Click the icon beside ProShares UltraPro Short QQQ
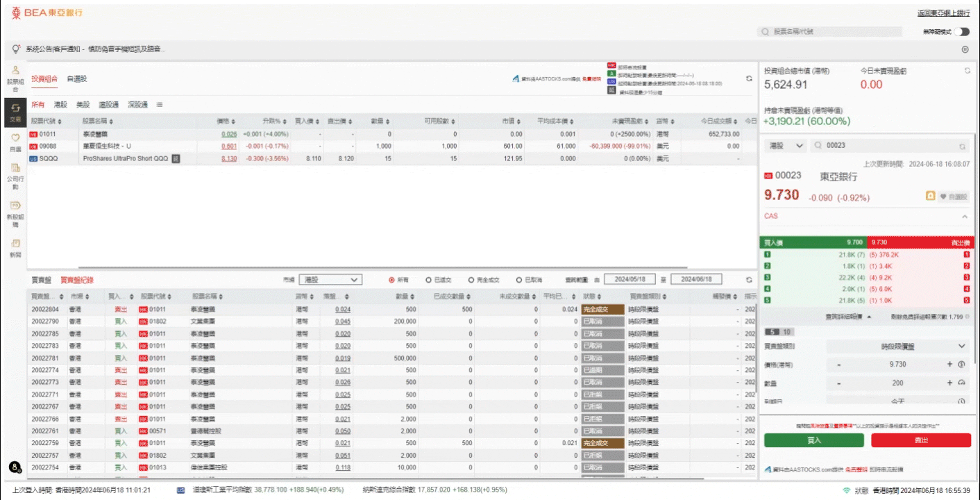Image resolution: width=980 pixels, height=500 pixels. point(176,159)
